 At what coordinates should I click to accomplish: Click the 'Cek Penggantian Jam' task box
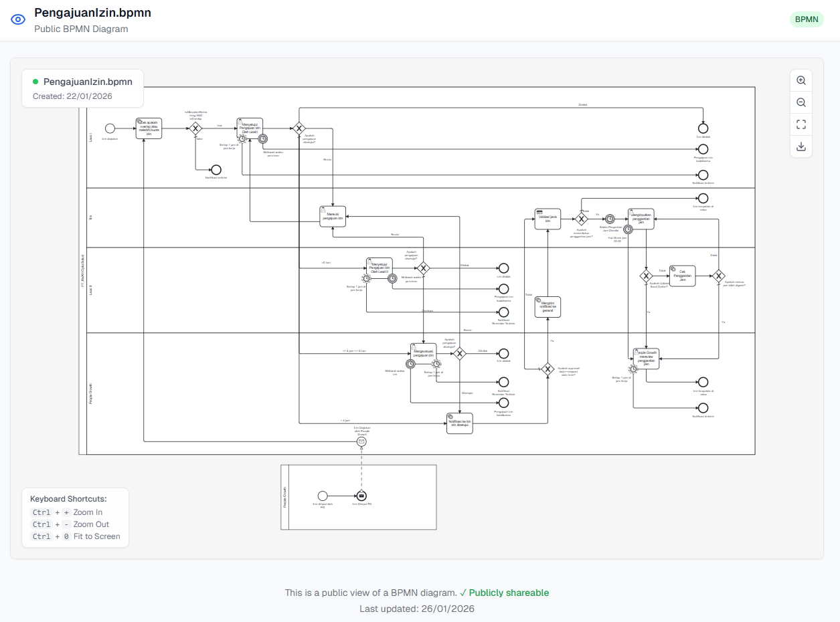click(x=682, y=276)
